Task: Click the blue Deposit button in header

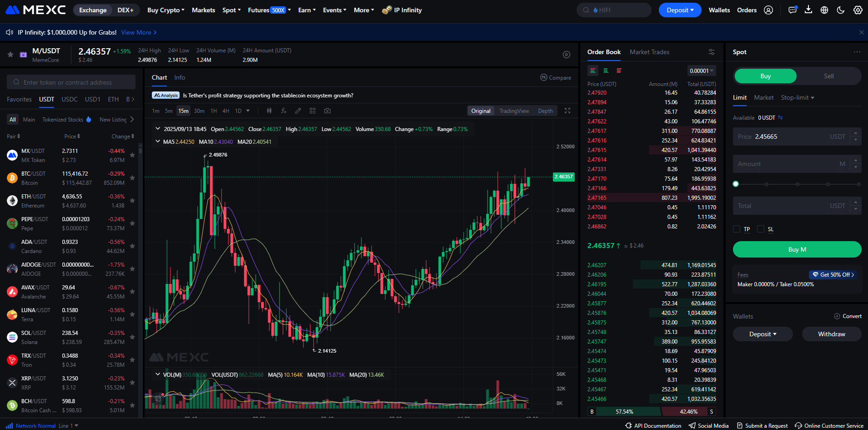Action: (680, 10)
